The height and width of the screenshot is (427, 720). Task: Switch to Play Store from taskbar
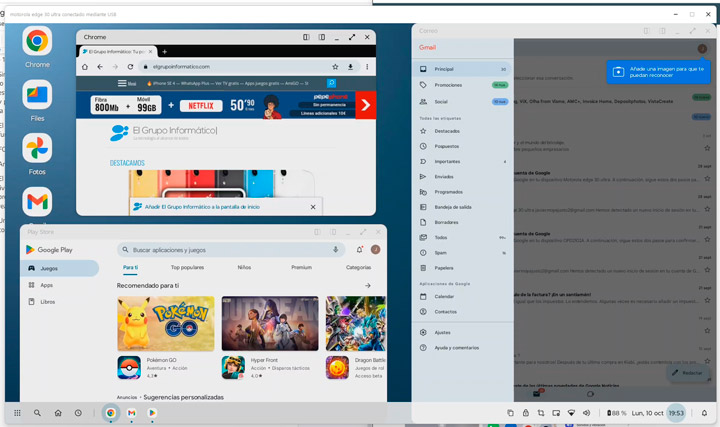point(152,413)
